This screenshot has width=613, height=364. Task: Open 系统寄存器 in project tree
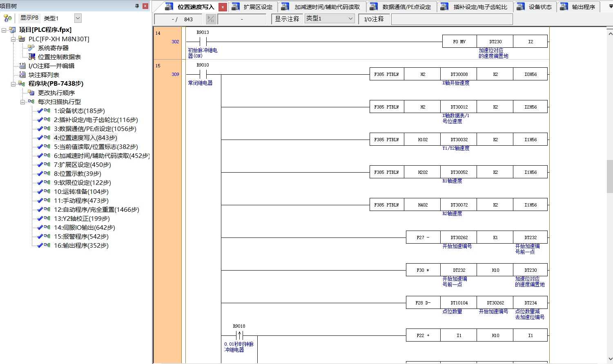tap(53, 48)
